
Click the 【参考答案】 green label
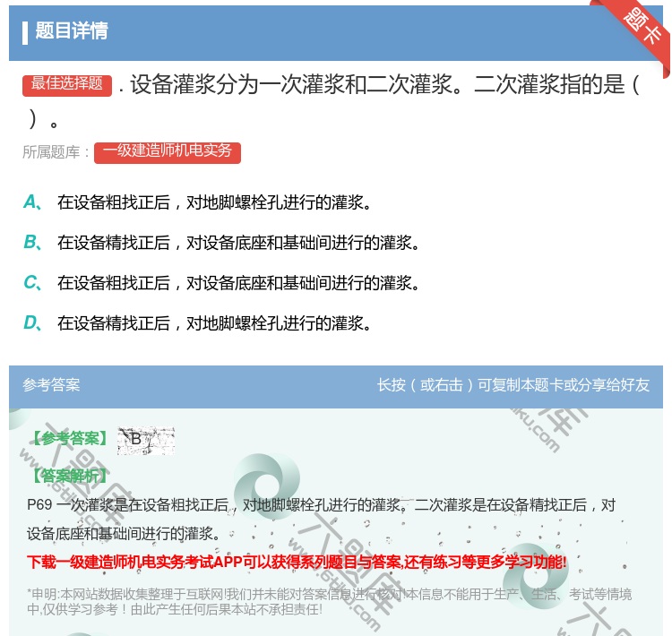click(x=70, y=438)
